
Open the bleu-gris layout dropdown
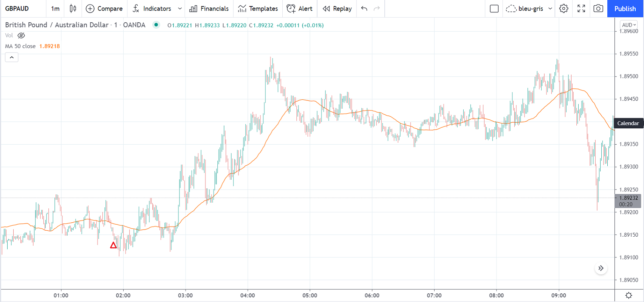pos(550,9)
